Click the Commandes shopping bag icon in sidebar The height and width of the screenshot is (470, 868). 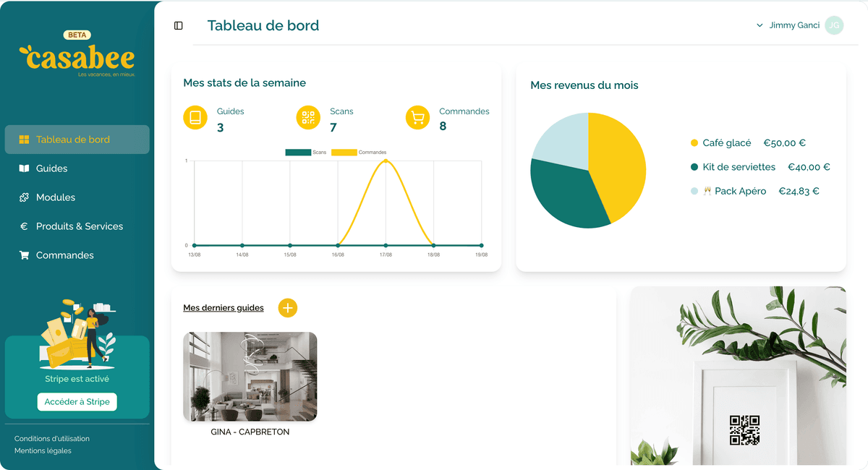(x=23, y=255)
